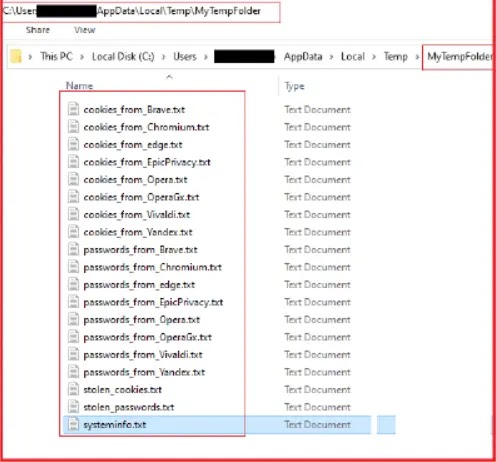
Task: Select file name passwords_from_OperaGx.txt
Action: (x=148, y=337)
